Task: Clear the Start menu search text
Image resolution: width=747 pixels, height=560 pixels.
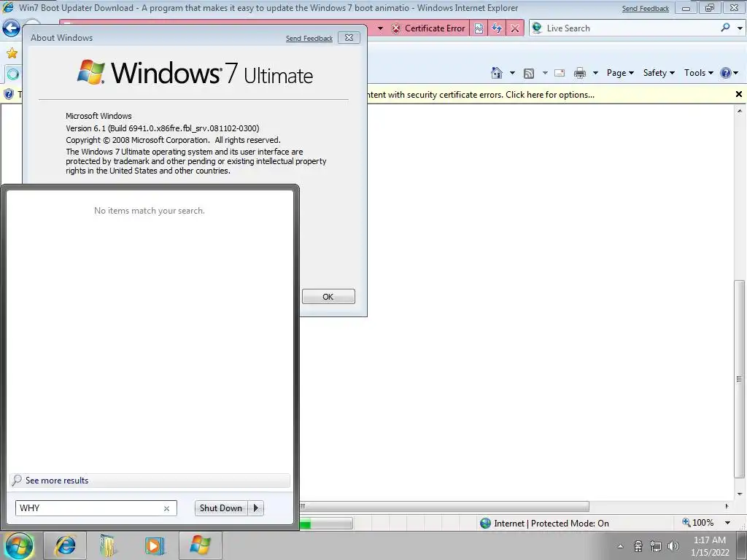Action: [167, 508]
